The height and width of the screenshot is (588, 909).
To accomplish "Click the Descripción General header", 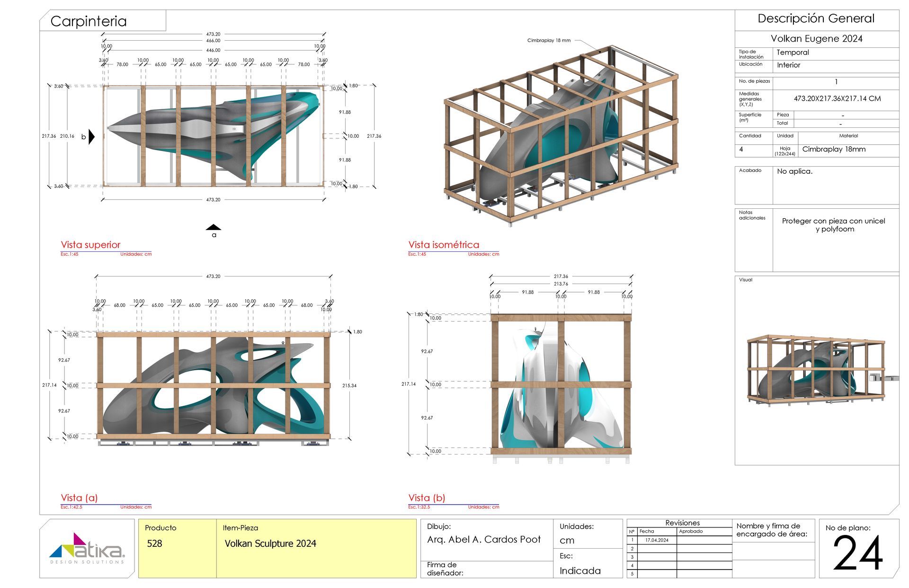I will (816, 18).
